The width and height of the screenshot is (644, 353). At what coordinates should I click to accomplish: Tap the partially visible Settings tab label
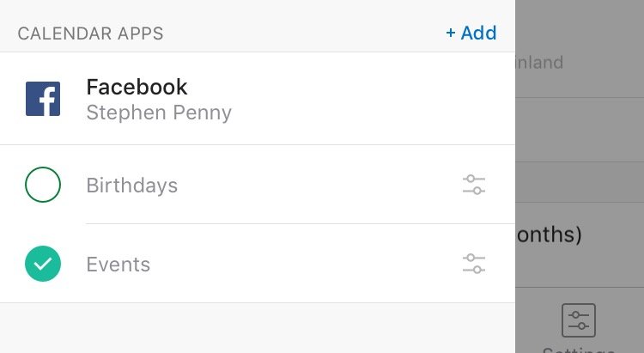[579, 348]
